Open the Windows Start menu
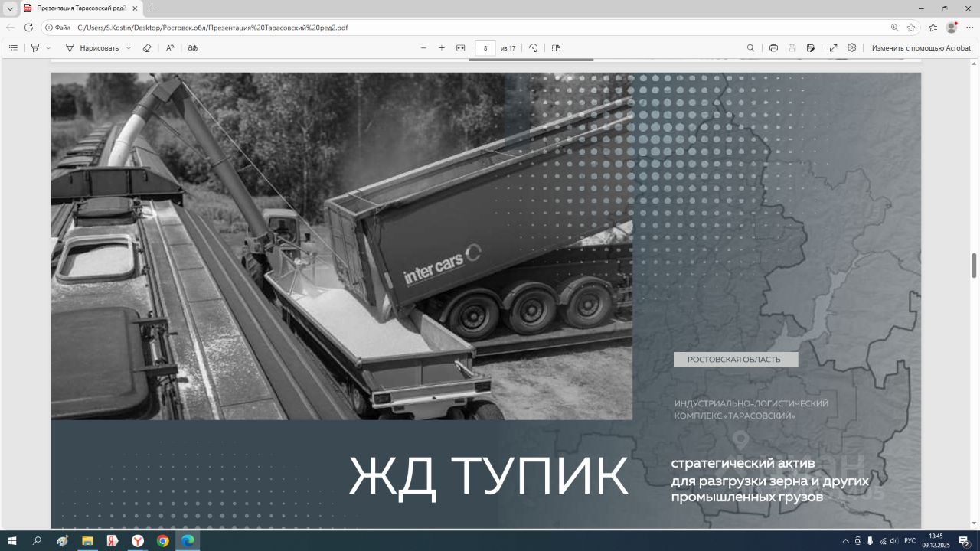 pyautogui.click(x=12, y=540)
